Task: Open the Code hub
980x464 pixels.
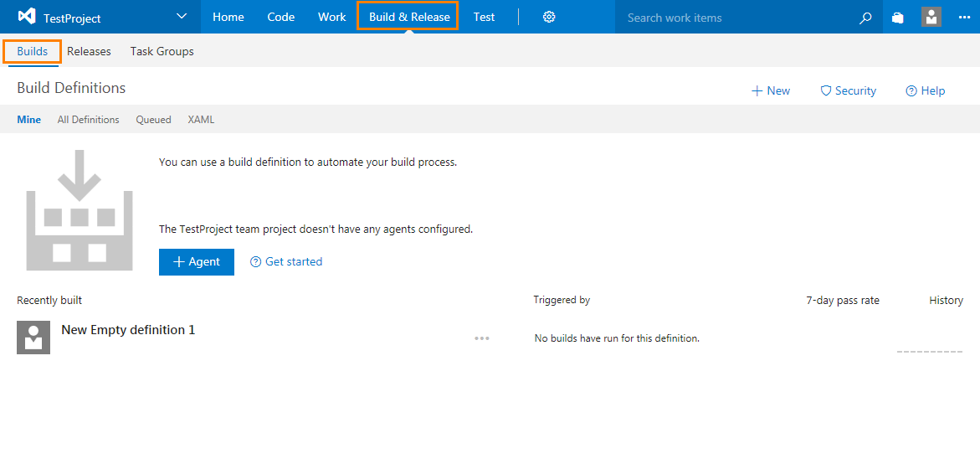Action: (x=280, y=17)
